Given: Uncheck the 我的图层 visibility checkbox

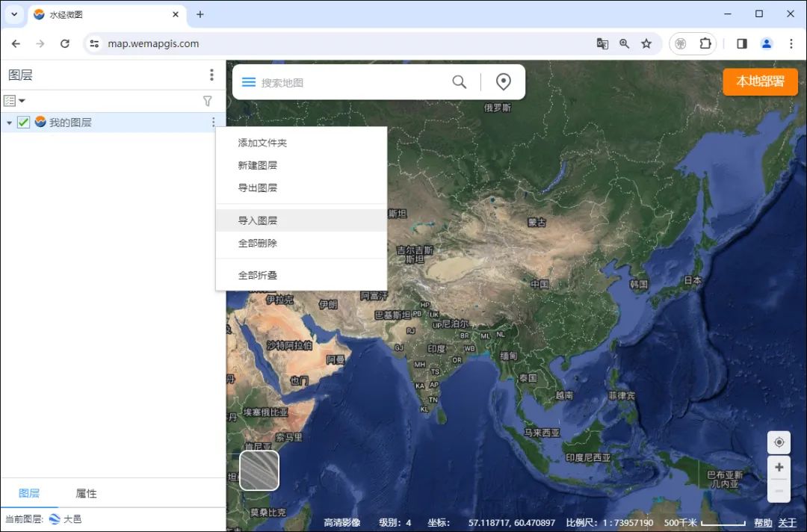Looking at the screenshot, I should [x=24, y=122].
